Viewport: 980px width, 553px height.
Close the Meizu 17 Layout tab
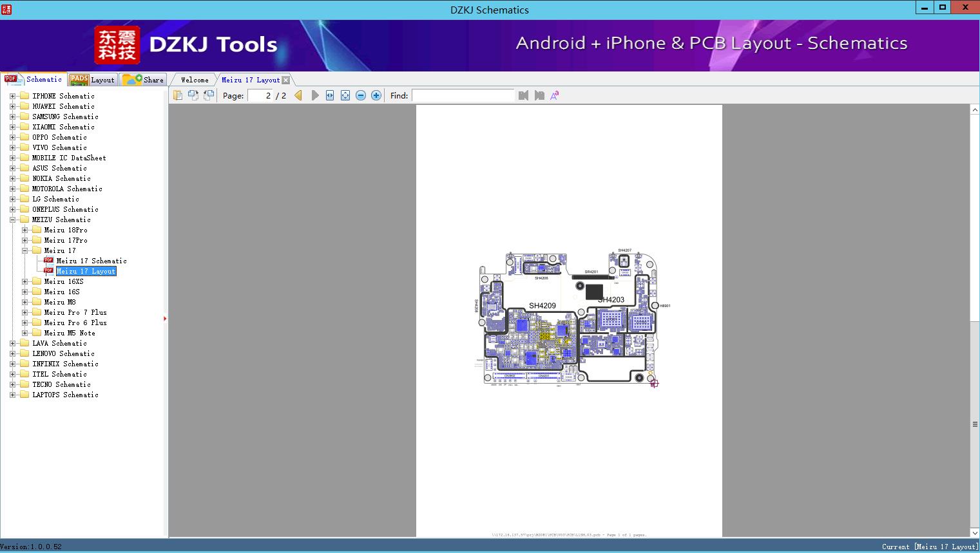pos(286,80)
